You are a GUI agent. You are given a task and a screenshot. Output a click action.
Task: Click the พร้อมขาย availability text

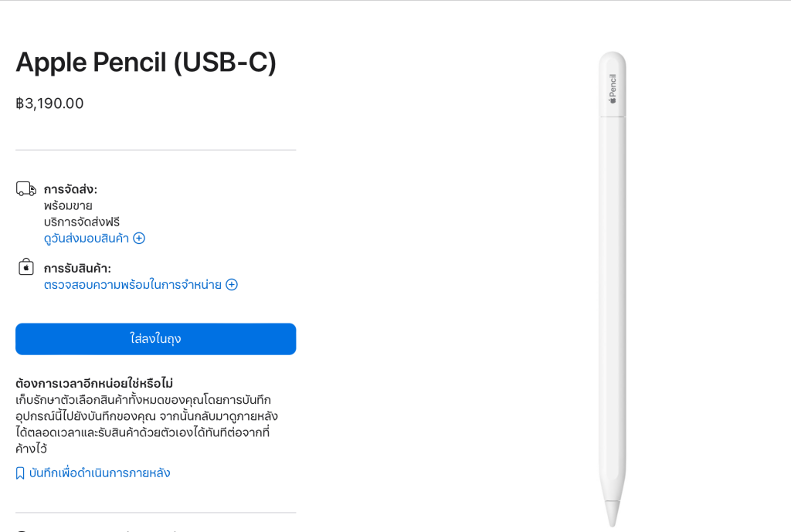click(68, 206)
